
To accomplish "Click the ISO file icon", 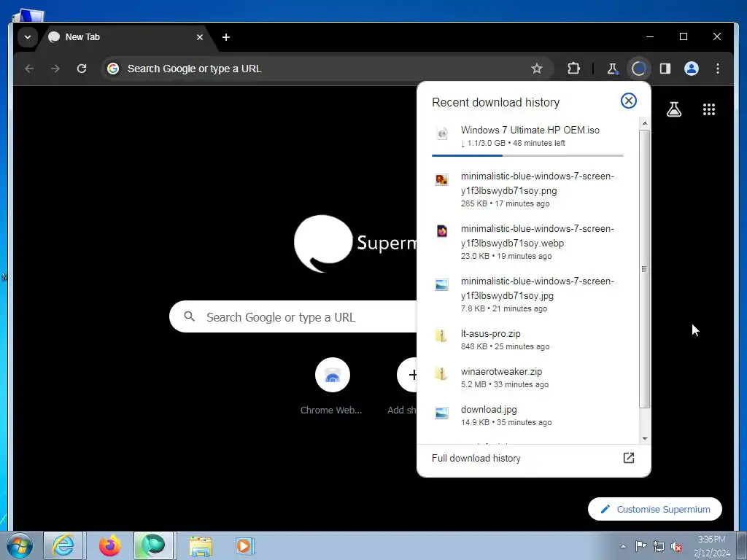I will coord(441,133).
